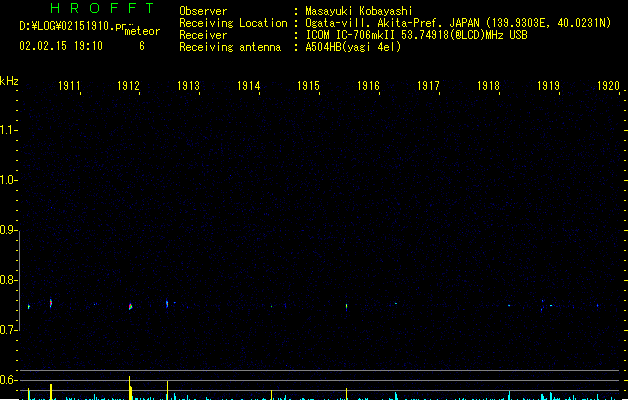
Task: Click the 'Receiving Location' label
Action: click(233, 23)
